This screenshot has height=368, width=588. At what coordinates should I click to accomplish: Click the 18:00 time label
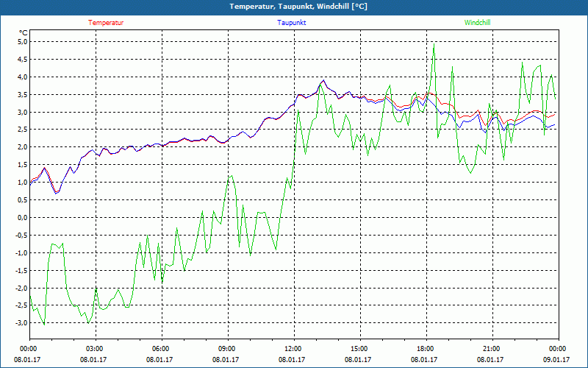[425, 349]
